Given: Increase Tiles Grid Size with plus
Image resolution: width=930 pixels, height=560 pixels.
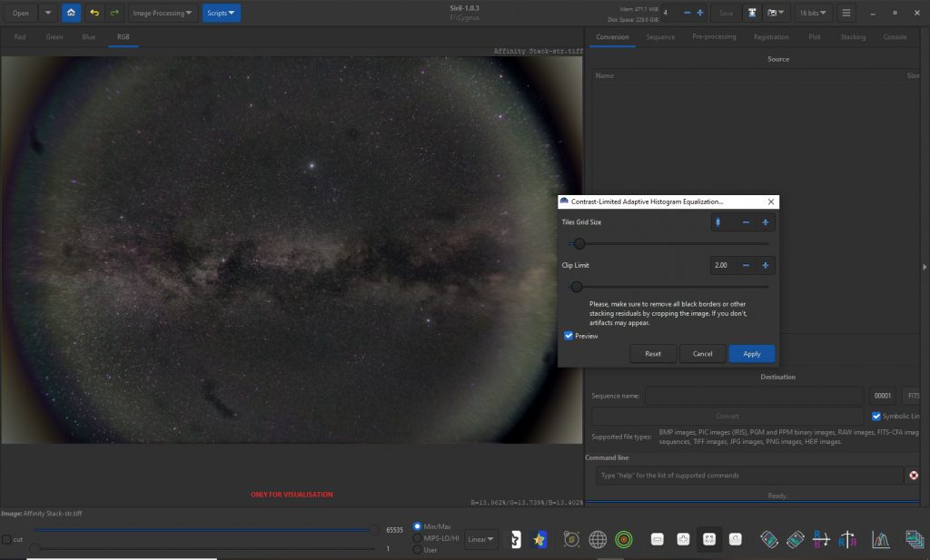Looking at the screenshot, I should coord(765,222).
